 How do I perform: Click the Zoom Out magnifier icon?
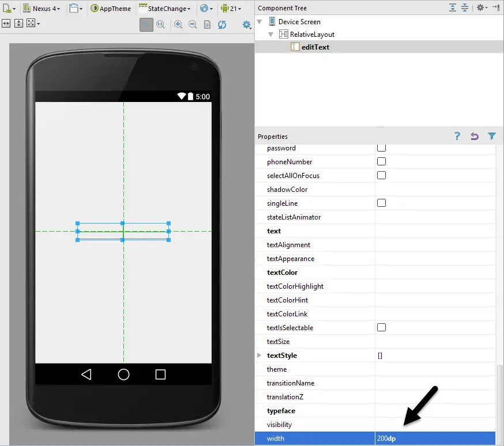(193, 24)
